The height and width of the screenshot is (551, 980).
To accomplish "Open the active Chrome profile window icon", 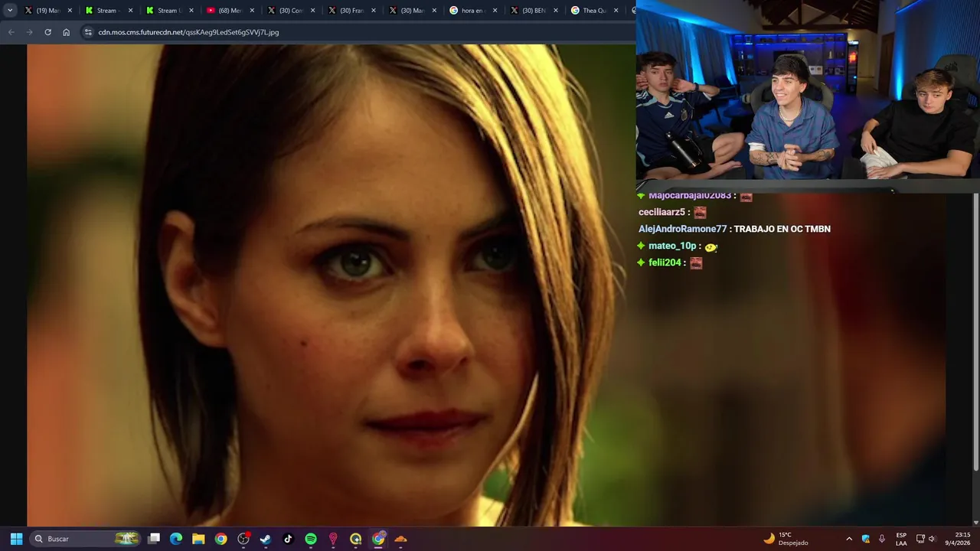I will coord(378,539).
